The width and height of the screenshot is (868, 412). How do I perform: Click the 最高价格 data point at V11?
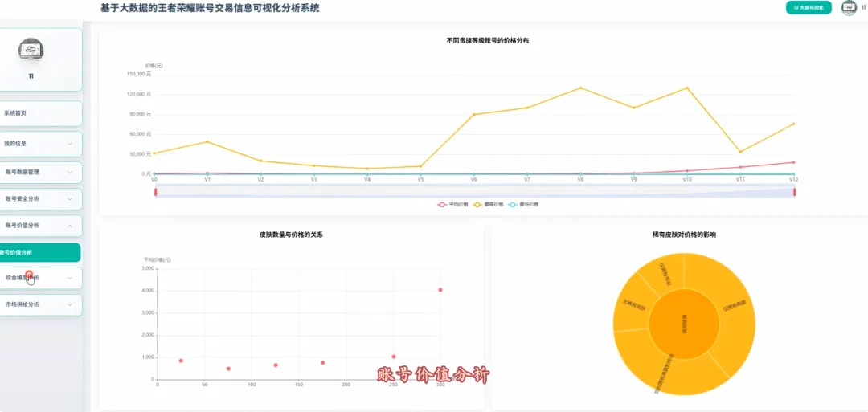740,152
